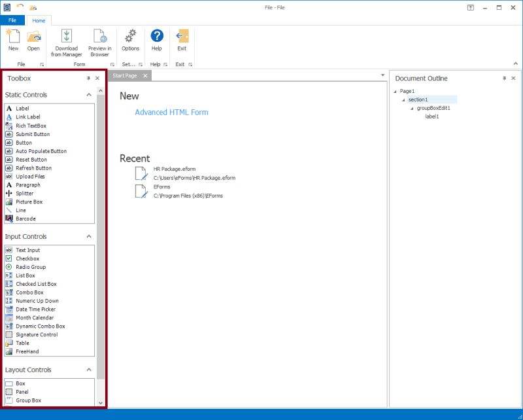
Task: Open the File menu tab
Action: pyautogui.click(x=12, y=20)
